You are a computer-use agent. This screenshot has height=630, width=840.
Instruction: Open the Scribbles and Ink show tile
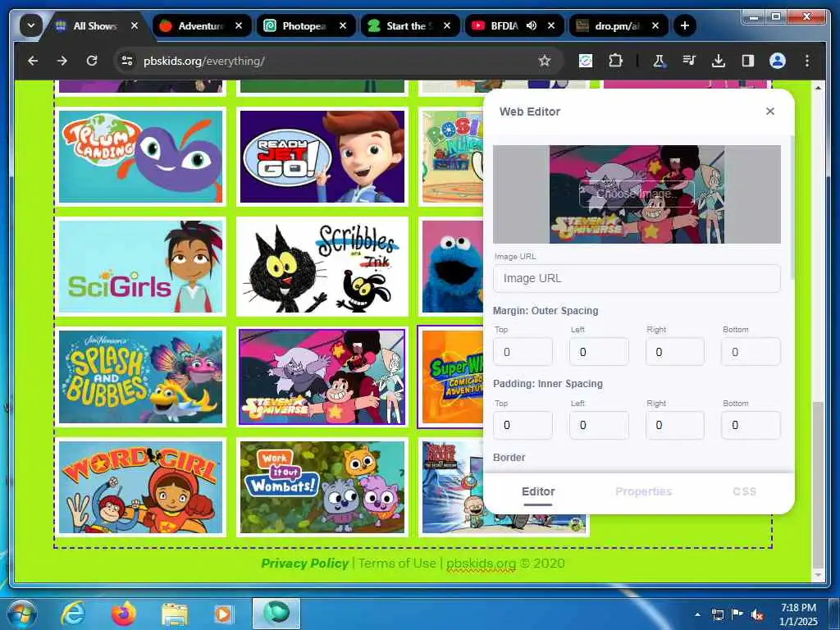(322, 267)
